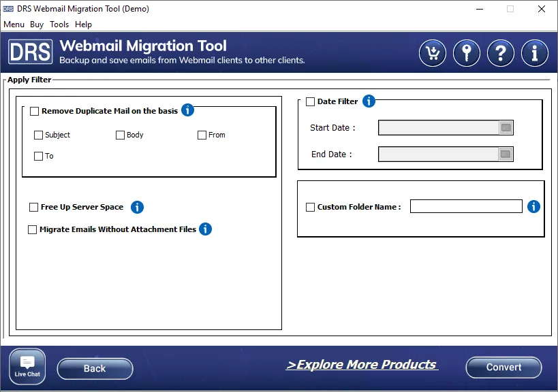This screenshot has height=392, width=558.
Task: Minimize the application window
Action: (480, 9)
